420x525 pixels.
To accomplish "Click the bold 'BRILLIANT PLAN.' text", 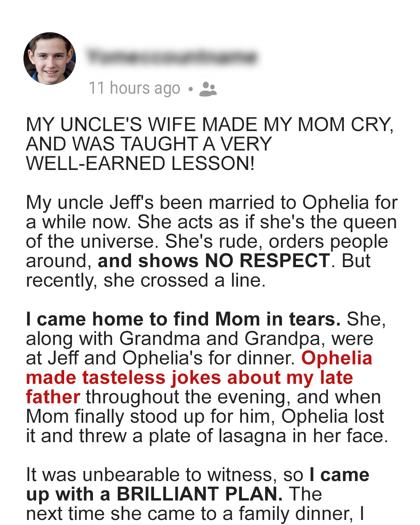I will [x=200, y=494].
